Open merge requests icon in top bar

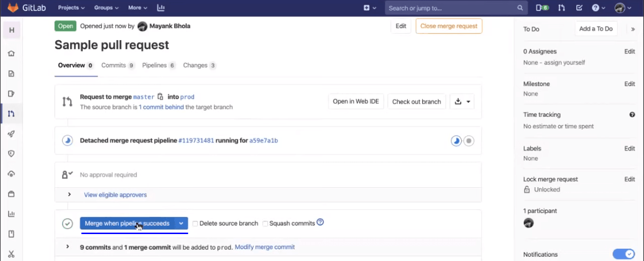pos(562,8)
